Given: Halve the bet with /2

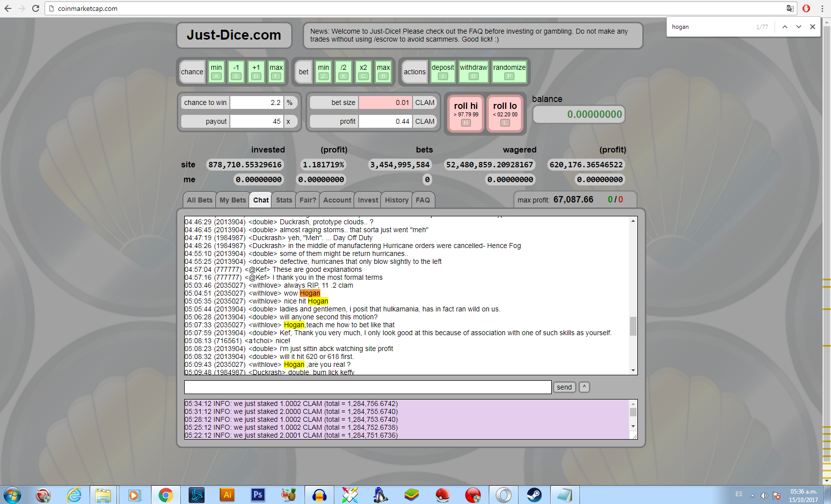Looking at the screenshot, I should tap(343, 72).
